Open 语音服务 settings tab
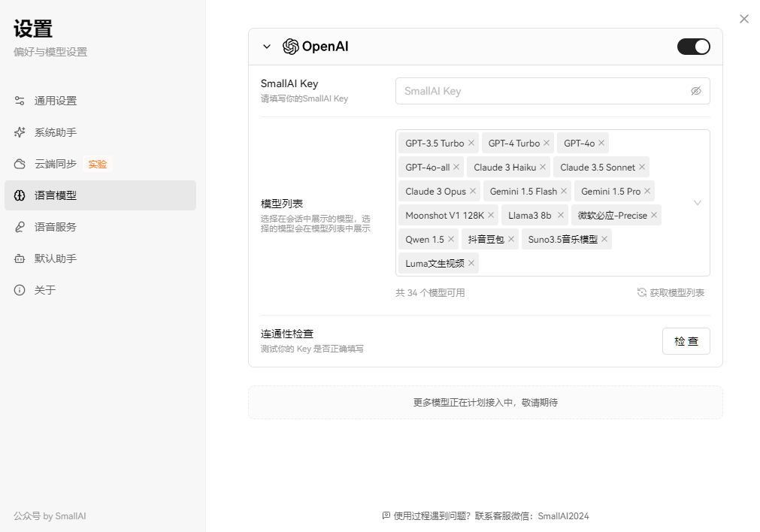The image size is (760, 532). (100, 227)
